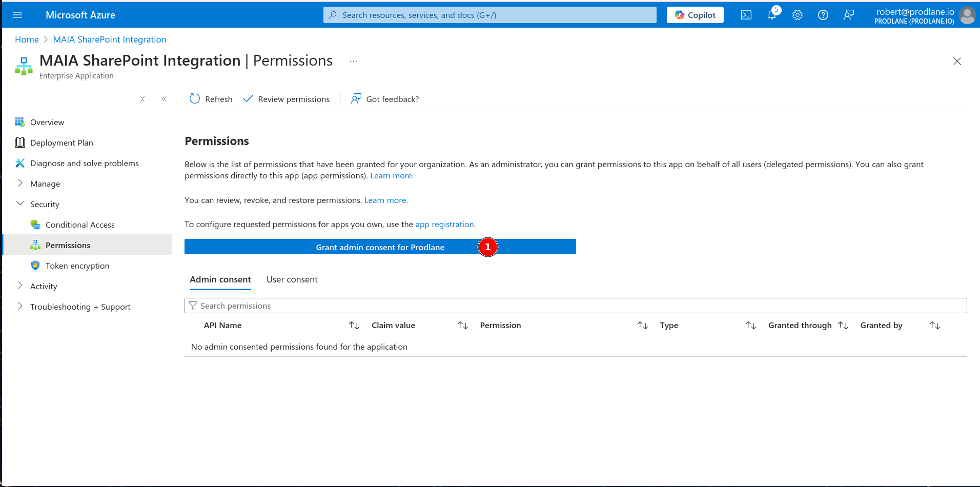Click the Permissions sidebar icon
This screenshot has height=487, width=980.
pyautogui.click(x=35, y=245)
